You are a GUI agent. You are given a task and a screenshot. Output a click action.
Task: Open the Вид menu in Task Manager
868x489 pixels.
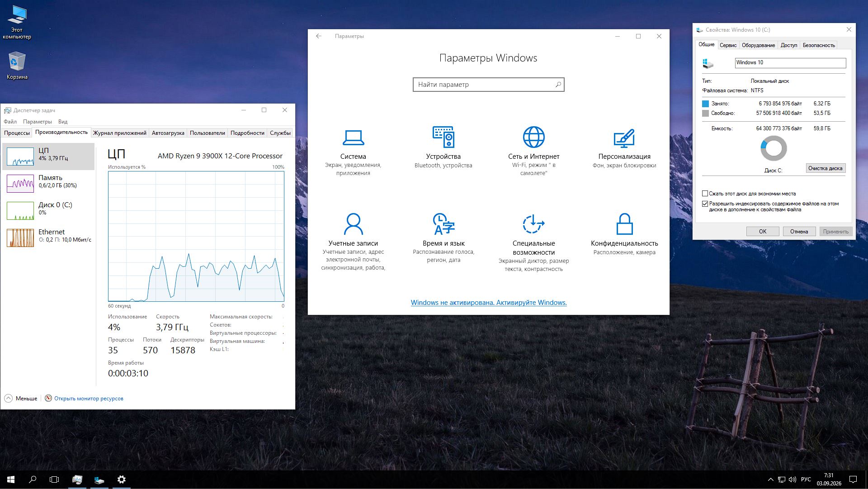[x=63, y=122]
